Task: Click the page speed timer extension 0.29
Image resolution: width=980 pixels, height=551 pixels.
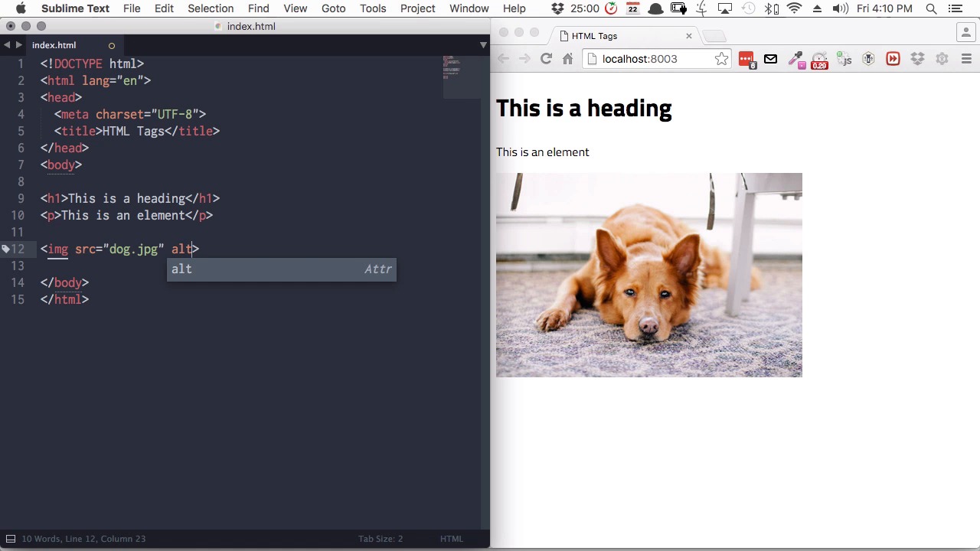Action: click(x=819, y=60)
